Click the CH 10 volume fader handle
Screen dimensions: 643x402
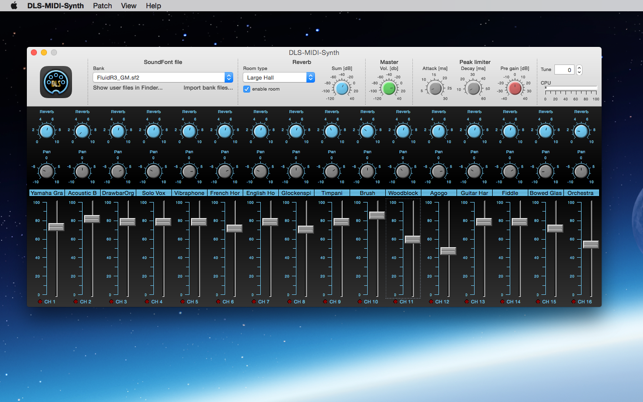pyautogui.click(x=376, y=215)
